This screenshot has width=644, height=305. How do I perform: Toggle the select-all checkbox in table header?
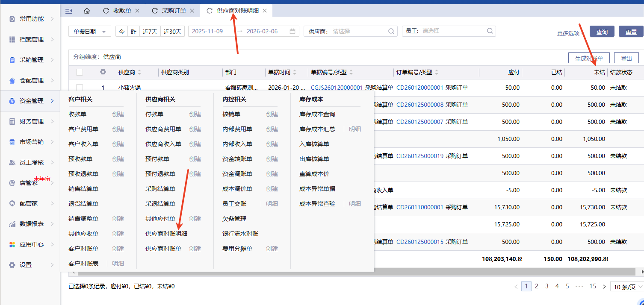pyautogui.click(x=80, y=72)
